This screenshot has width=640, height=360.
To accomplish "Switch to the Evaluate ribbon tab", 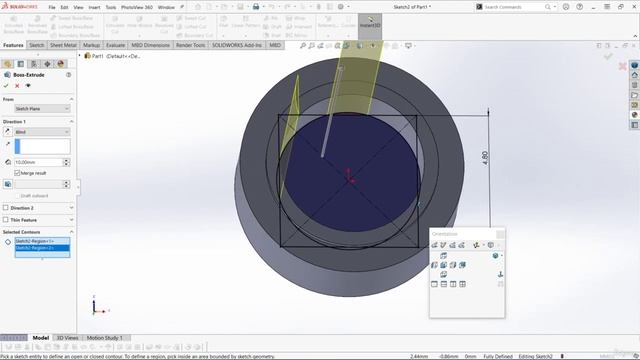I will coord(116,45).
